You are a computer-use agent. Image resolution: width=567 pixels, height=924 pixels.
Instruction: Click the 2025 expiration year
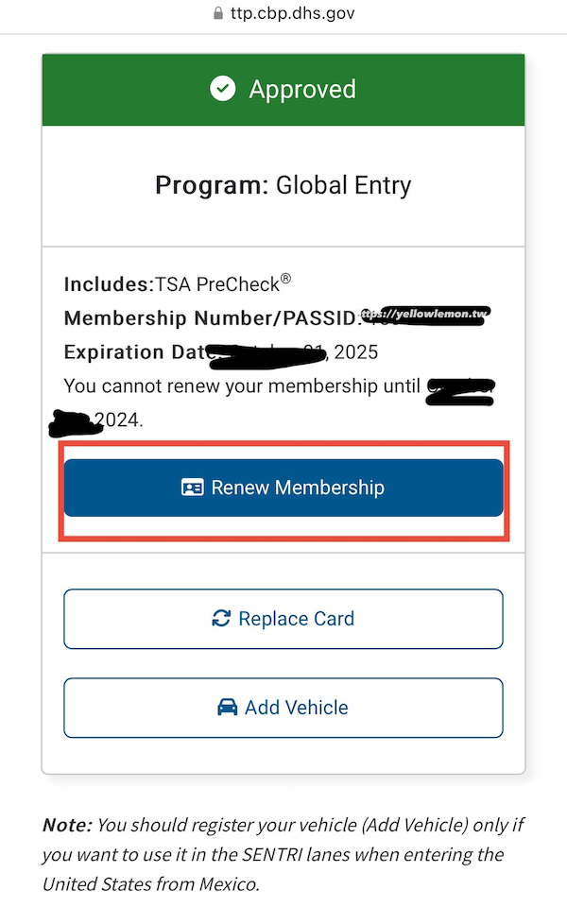click(x=354, y=352)
